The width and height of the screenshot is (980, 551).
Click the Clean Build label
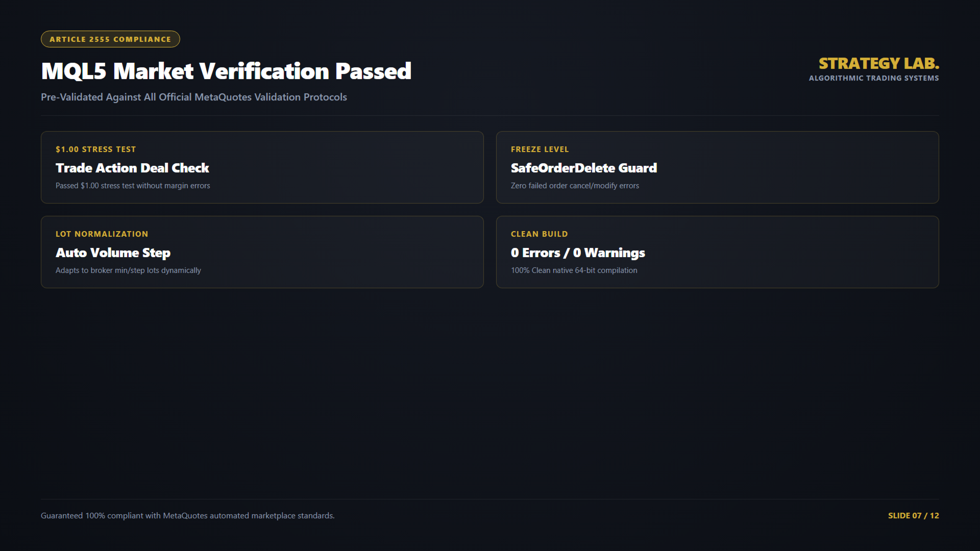(x=539, y=234)
